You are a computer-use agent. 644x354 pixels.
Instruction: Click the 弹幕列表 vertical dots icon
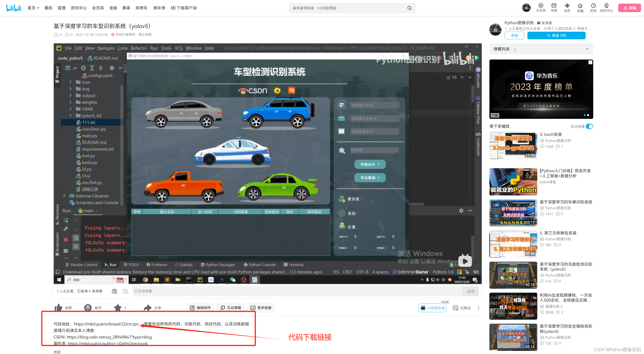(x=515, y=49)
